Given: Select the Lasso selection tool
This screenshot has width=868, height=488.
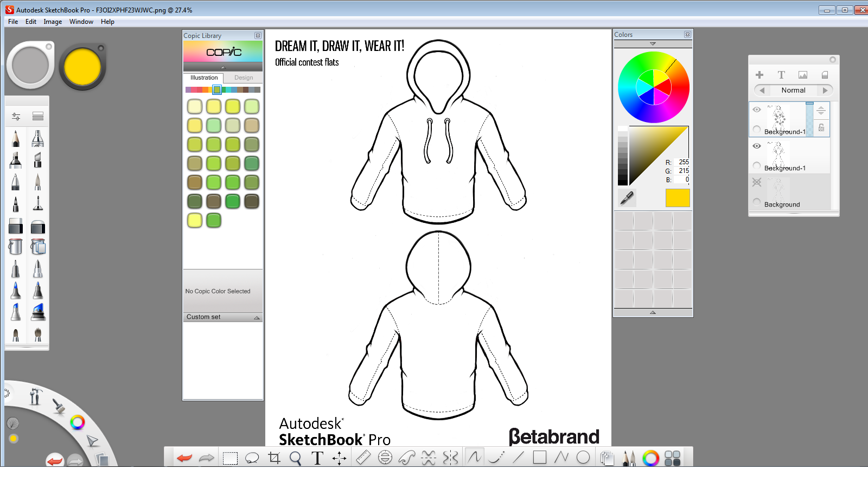Looking at the screenshot, I should [252, 458].
